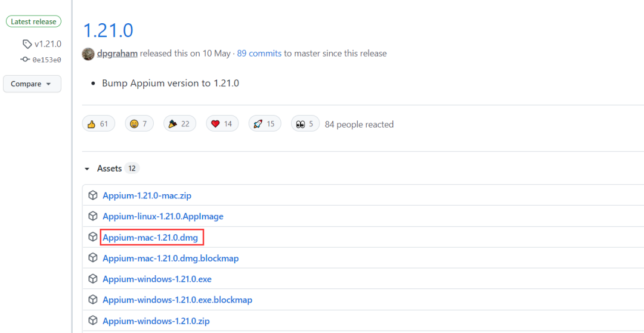Click the Latest release badge
The height and width of the screenshot is (333, 644).
[33, 21]
